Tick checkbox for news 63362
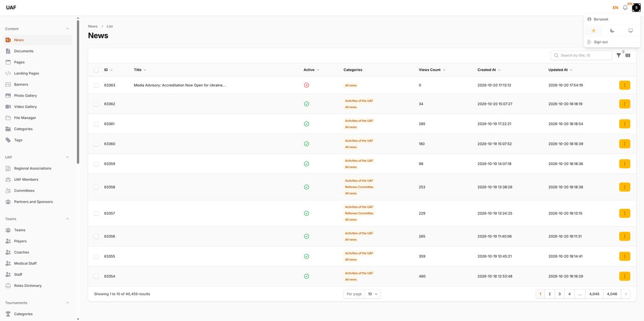 [x=96, y=104]
